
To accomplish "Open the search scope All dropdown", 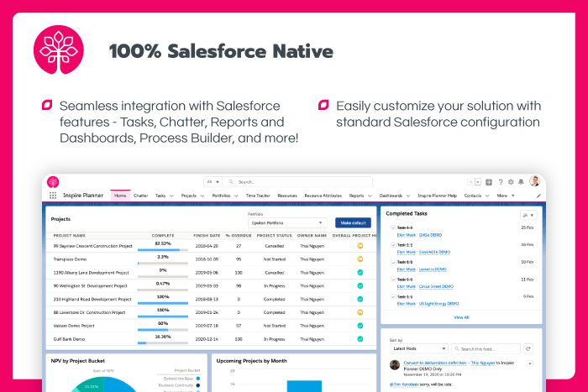I will 213,182.
